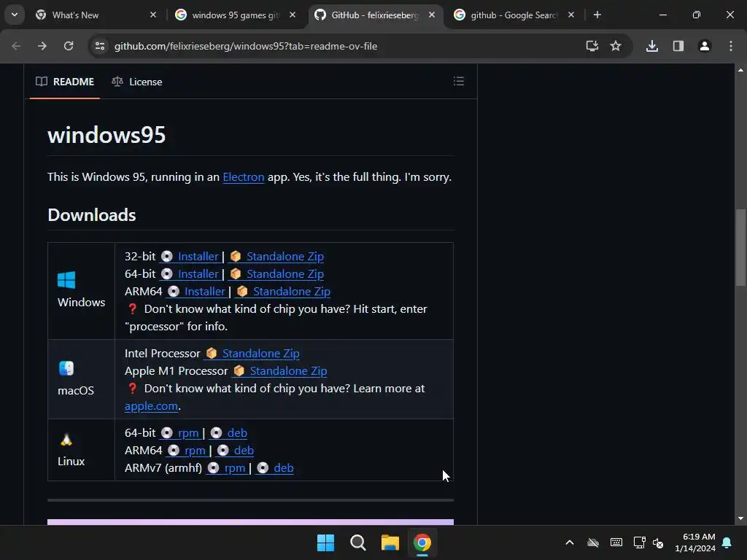The height and width of the screenshot is (560, 747).
Task: Open the touch keyboard tray icon
Action: coord(616,542)
